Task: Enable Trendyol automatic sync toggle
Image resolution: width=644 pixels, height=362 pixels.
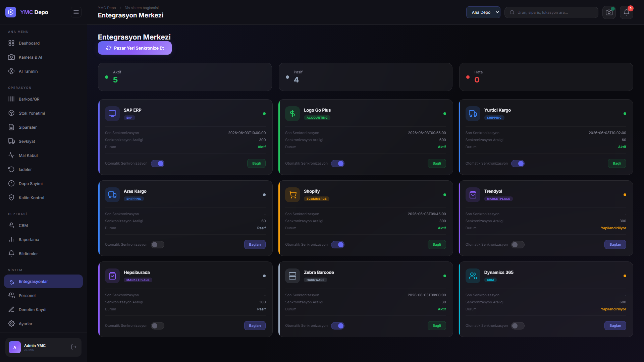Action: (x=518, y=245)
